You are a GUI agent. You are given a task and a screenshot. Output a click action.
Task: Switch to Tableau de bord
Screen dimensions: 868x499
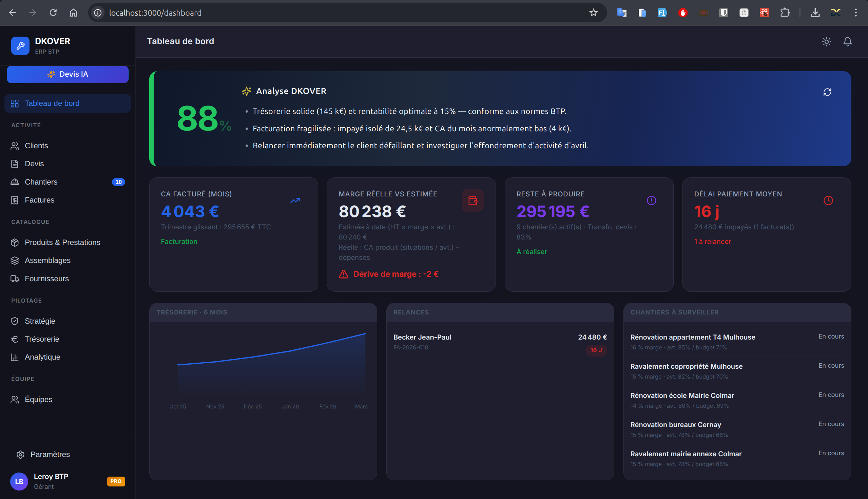pos(52,103)
